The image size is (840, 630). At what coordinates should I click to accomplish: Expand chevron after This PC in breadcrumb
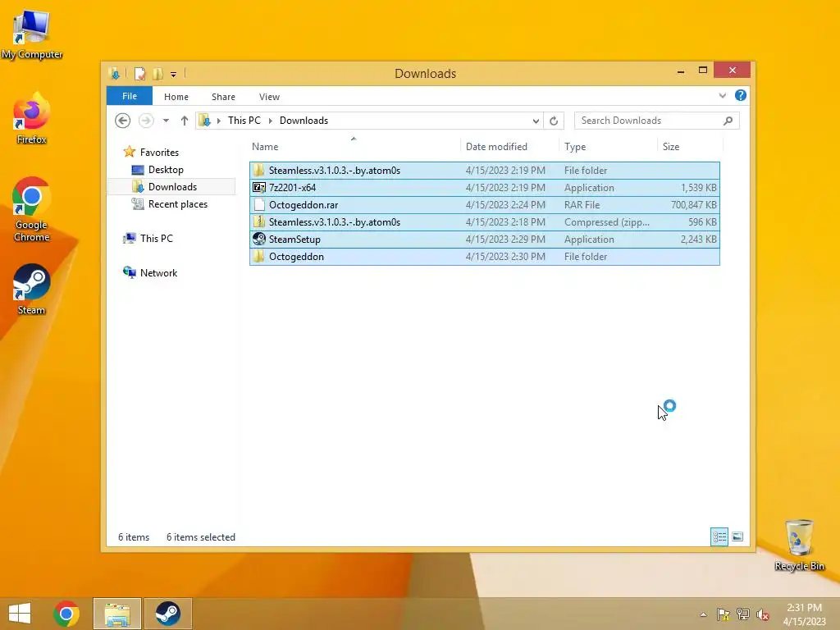270,121
